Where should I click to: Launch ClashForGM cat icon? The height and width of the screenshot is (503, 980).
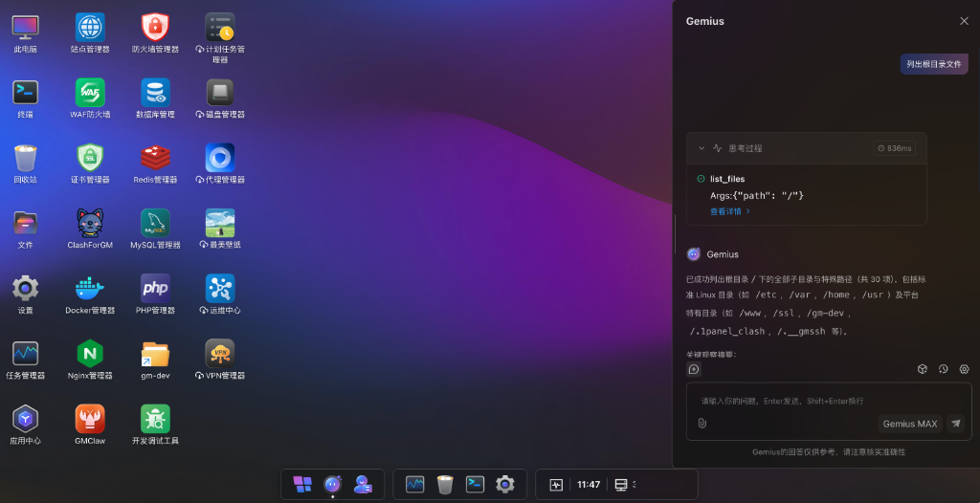(x=90, y=223)
